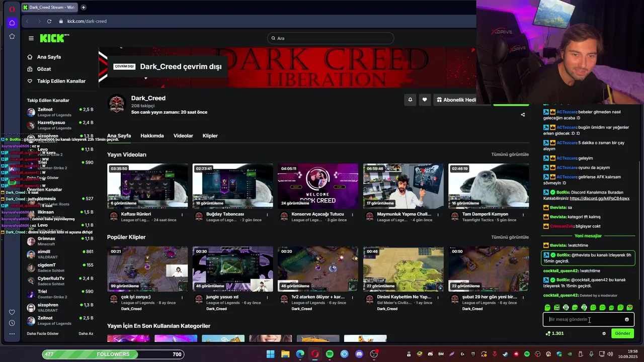Open Opera sidebar heart icon at bottom
The image size is (644, 362).
point(12,312)
